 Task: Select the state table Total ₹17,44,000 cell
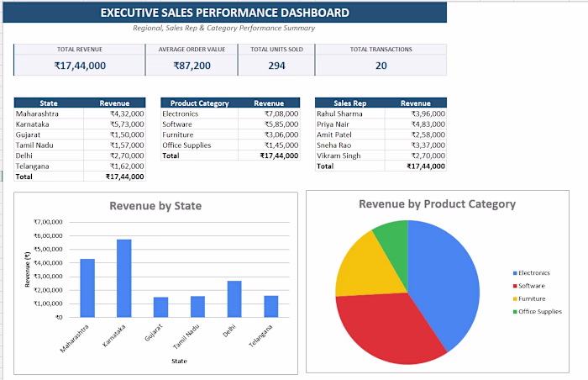click(x=114, y=177)
